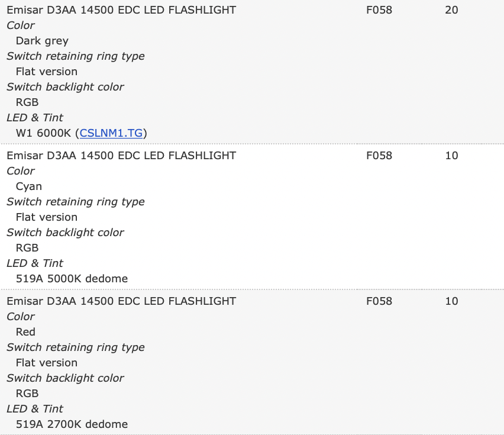This screenshot has width=504, height=435.
Task: Click quantity 10 in the Red row
Action: (x=451, y=301)
